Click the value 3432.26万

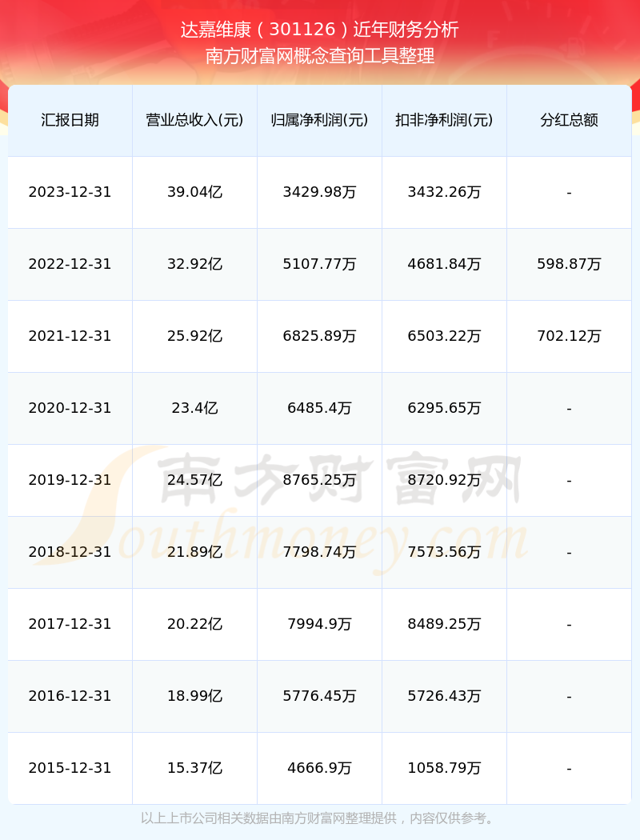pos(445,192)
